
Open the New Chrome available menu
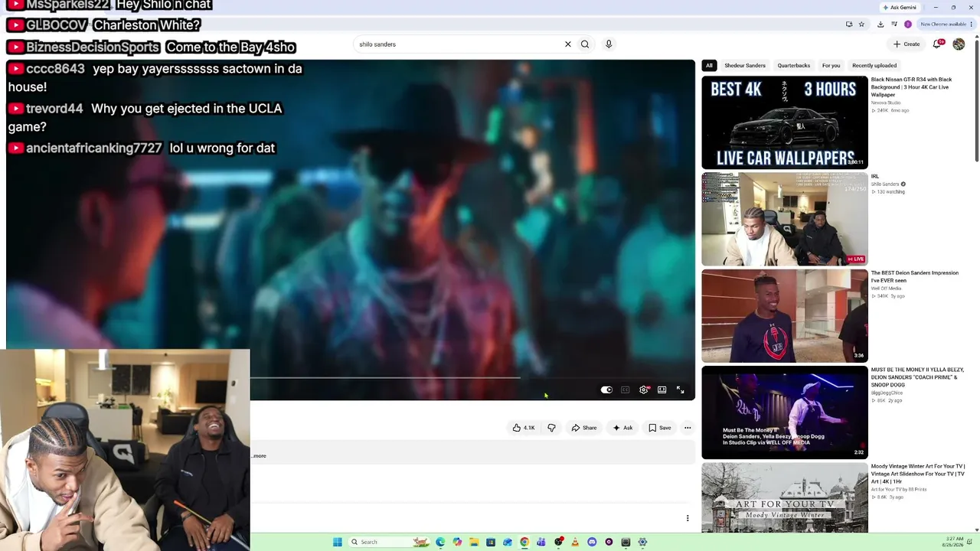946,24
